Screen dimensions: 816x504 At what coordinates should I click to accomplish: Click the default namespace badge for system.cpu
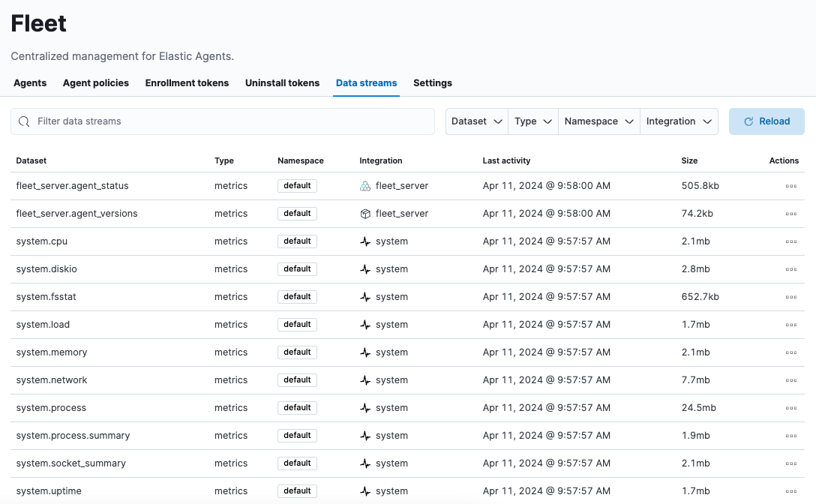point(297,241)
